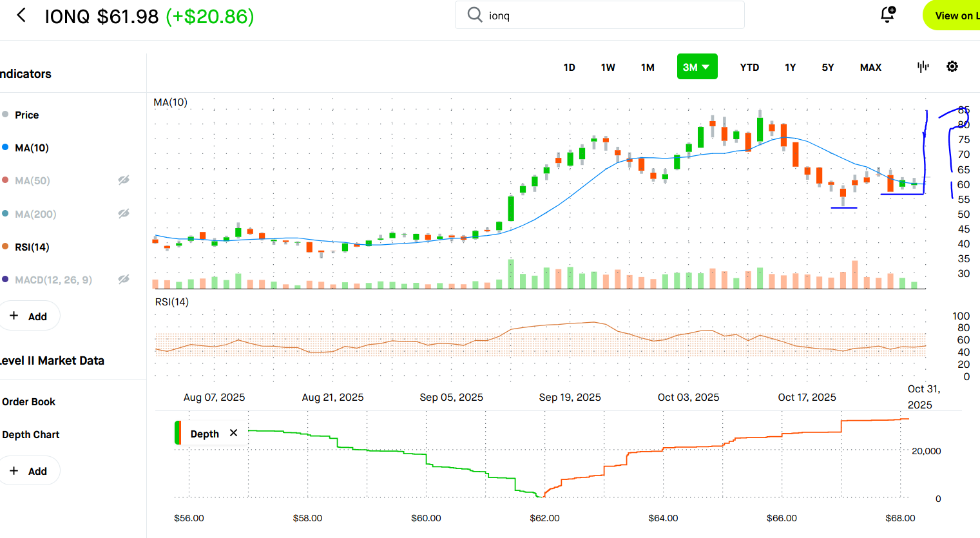Click the plus icon under indicators

(x=14, y=316)
